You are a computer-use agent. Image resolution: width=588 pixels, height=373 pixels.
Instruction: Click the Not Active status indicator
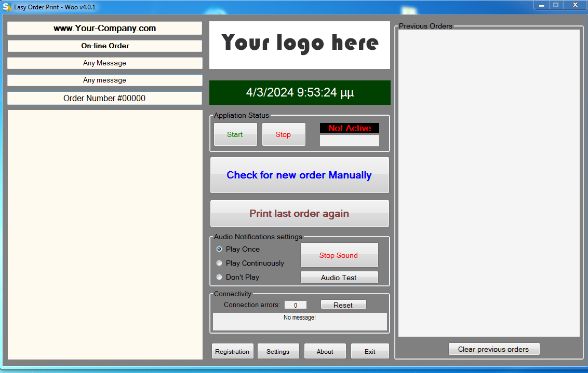click(349, 128)
